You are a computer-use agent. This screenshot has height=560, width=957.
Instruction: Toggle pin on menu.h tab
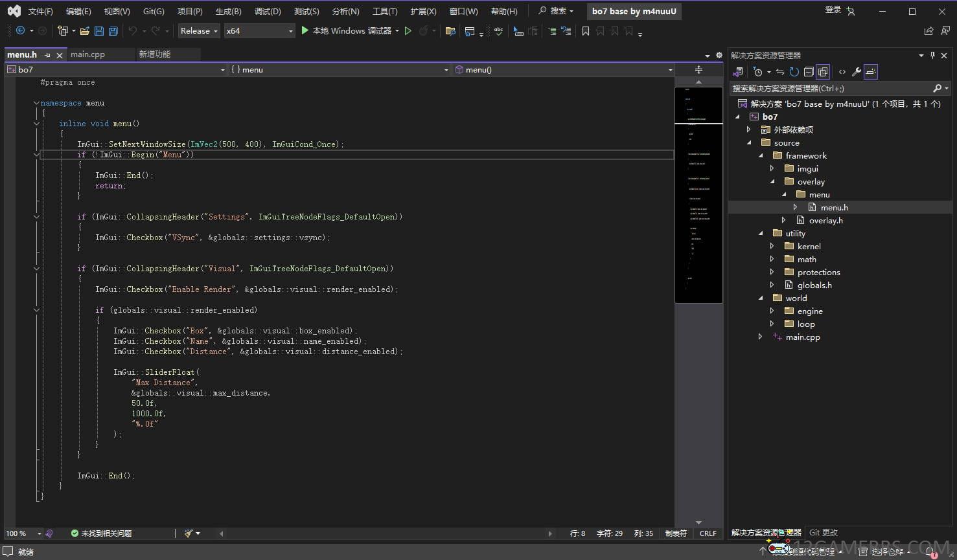[47, 55]
